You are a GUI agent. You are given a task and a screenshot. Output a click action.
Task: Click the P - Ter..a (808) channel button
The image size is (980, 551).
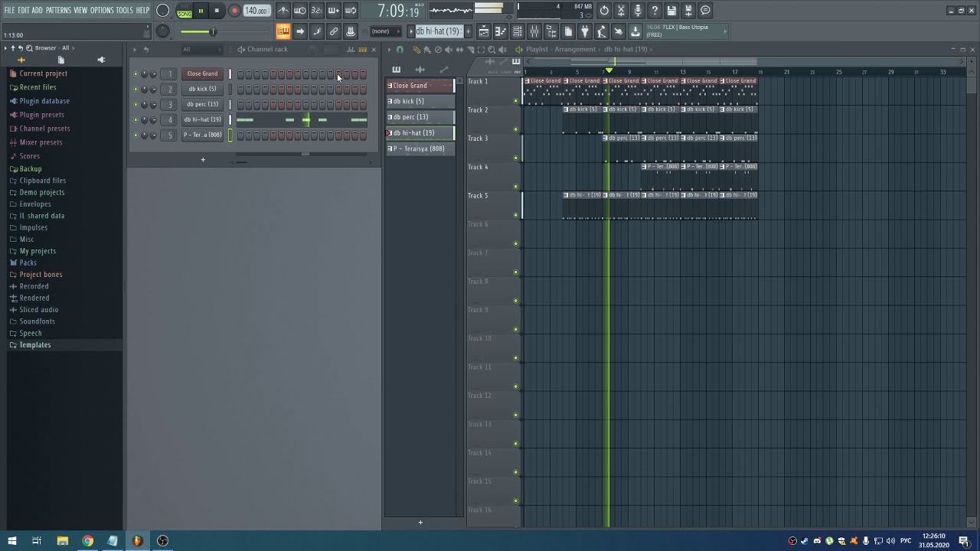click(x=202, y=135)
